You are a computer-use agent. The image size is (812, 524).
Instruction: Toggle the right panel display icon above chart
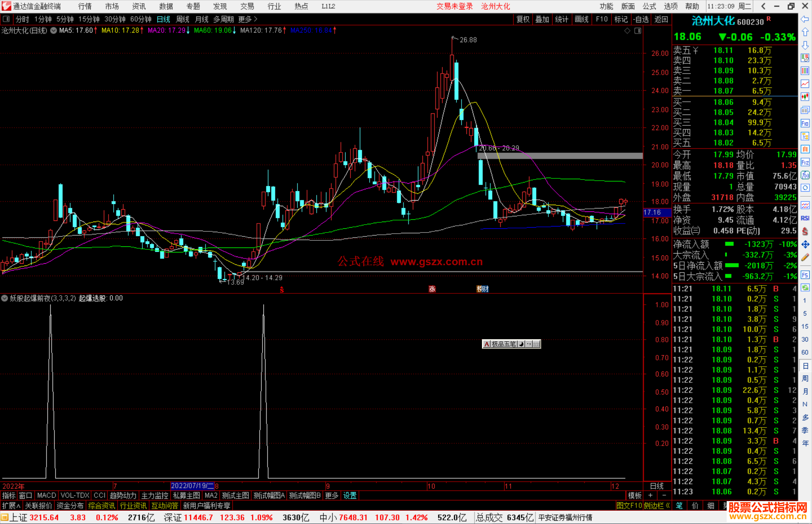pos(638,31)
